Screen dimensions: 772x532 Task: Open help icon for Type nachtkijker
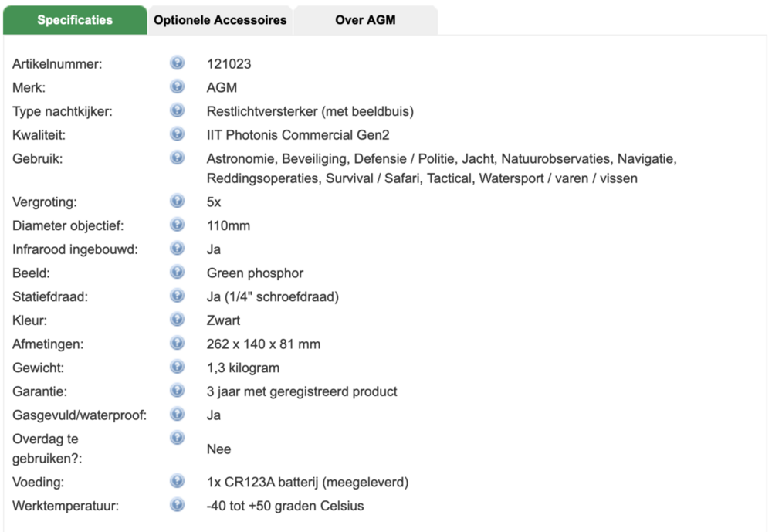pos(178,110)
